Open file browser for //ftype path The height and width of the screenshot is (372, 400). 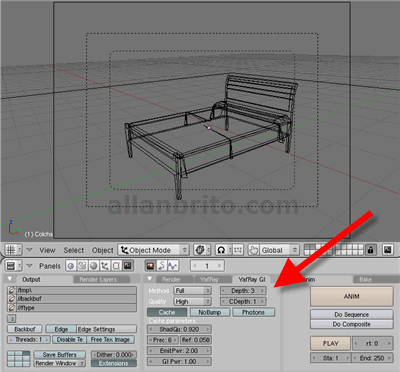coord(12,308)
